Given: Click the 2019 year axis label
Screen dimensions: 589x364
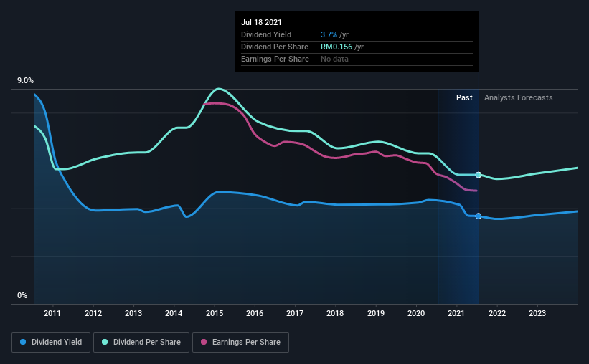Looking at the screenshot, I should click(376, 313).
